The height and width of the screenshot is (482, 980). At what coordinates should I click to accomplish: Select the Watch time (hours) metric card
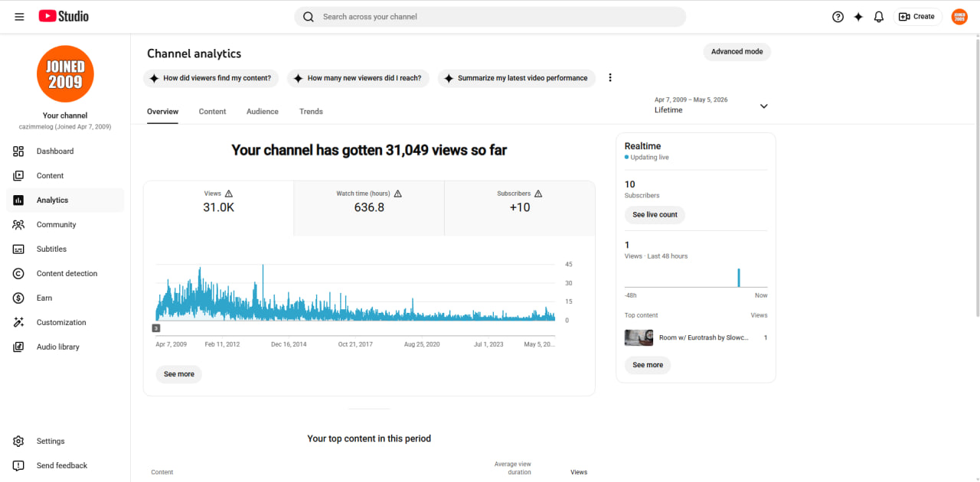tap(369, 208)
